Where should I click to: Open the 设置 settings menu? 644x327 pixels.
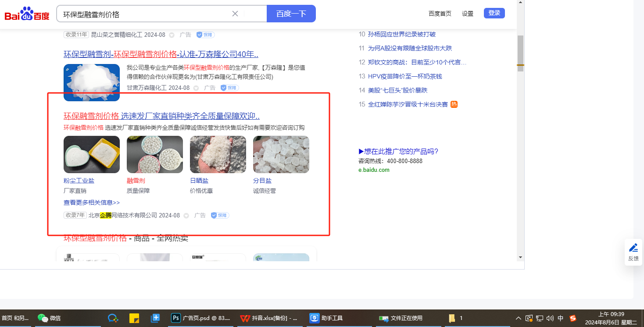(x=468, y=14)
